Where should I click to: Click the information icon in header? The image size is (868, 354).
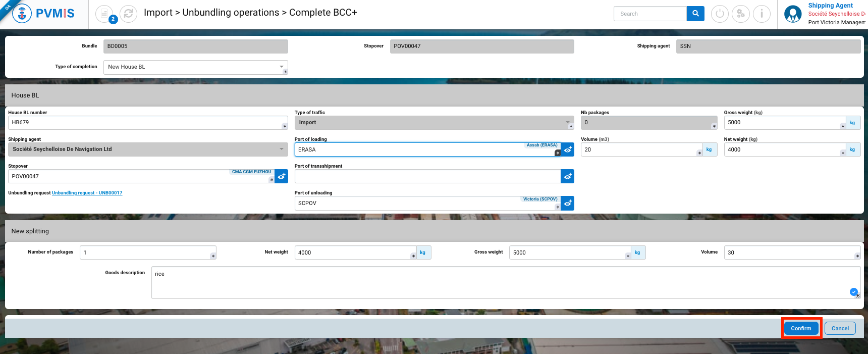click(x=761, y=14)
